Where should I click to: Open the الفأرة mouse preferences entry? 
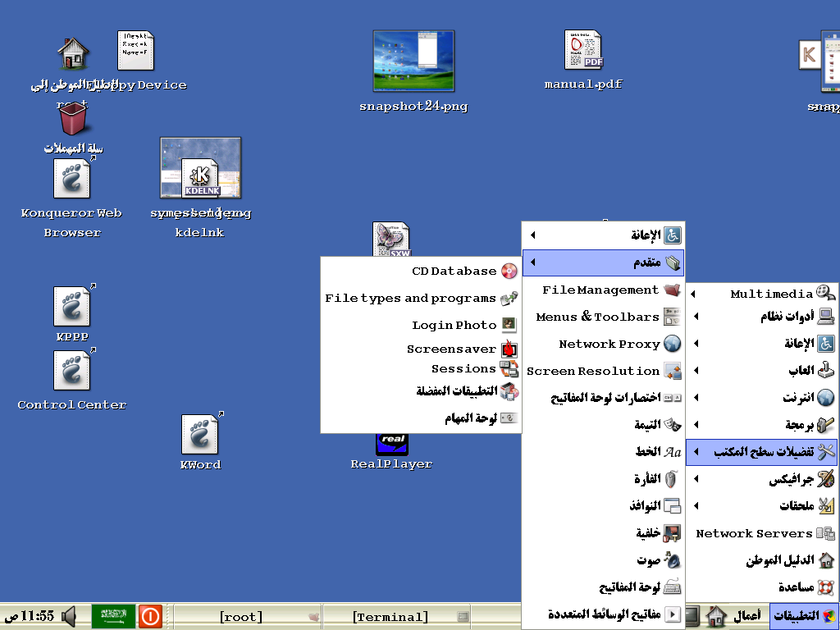click(603, 479)
